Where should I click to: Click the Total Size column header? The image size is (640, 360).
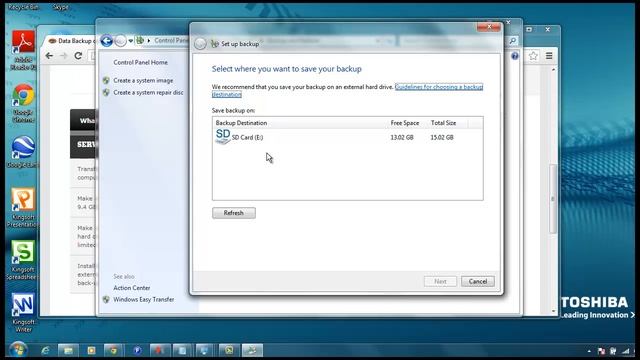click(x=443, y=123)
